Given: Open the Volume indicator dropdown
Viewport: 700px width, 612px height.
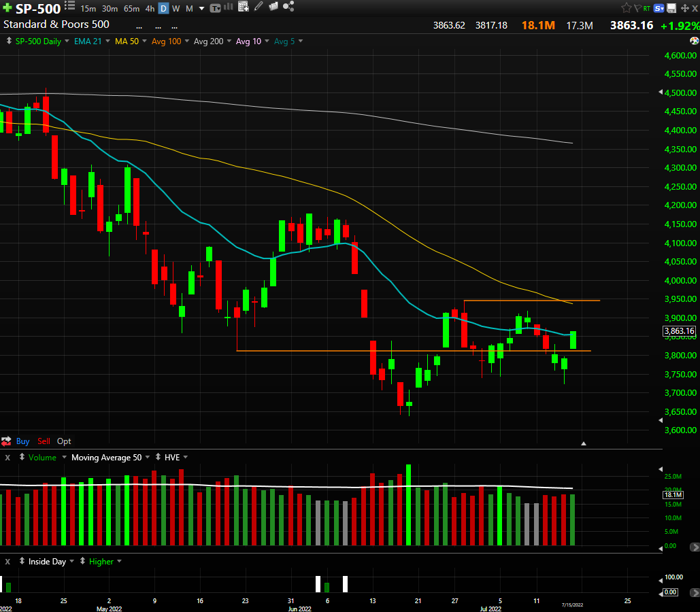Looking at the screenshot, I should click(64, 457).
